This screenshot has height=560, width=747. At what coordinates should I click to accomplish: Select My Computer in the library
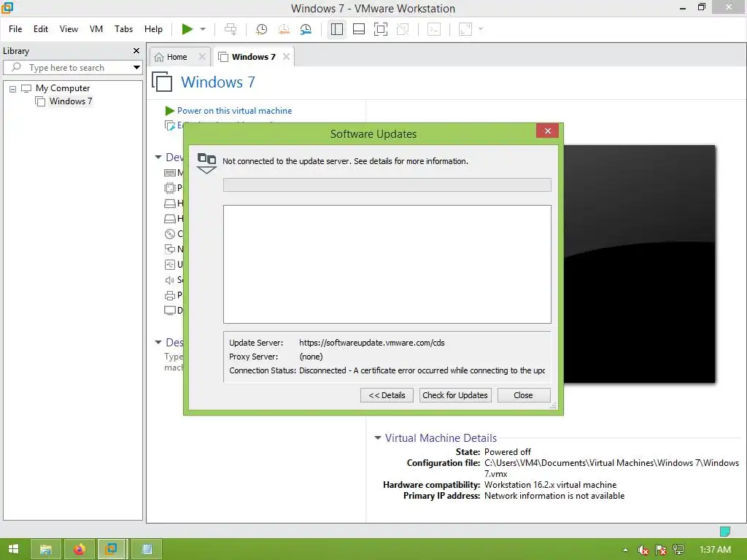point(63,88)
